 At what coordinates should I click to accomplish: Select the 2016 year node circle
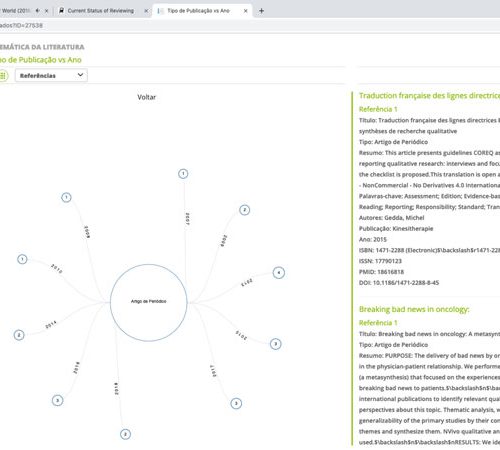[57, 400]
